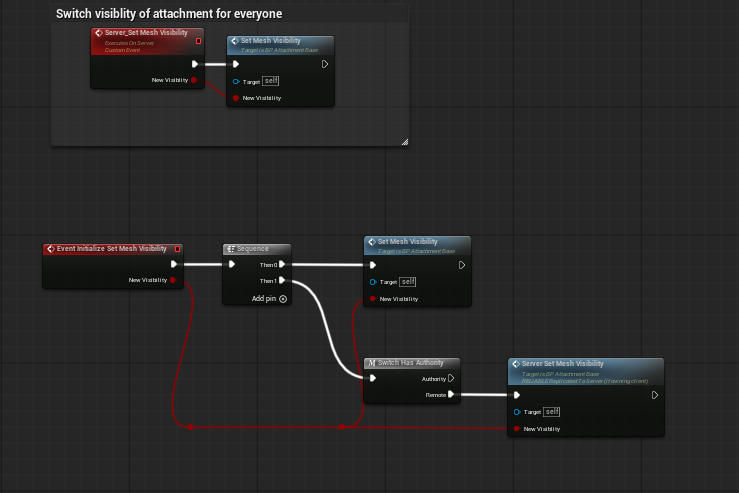This screenshot has height=493, width=739.
Task: Click the Target pin on Server Set Mesh Visibility node
Action: 517,412
